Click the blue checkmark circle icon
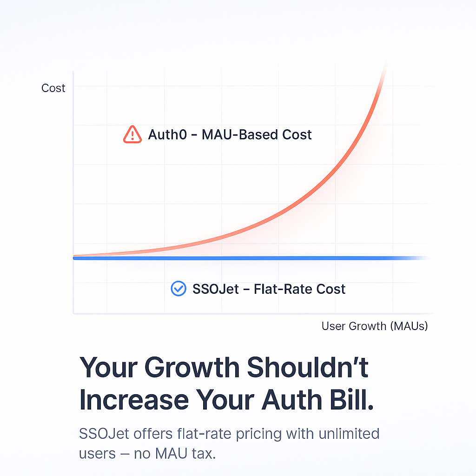 click(x=178, y=289)
